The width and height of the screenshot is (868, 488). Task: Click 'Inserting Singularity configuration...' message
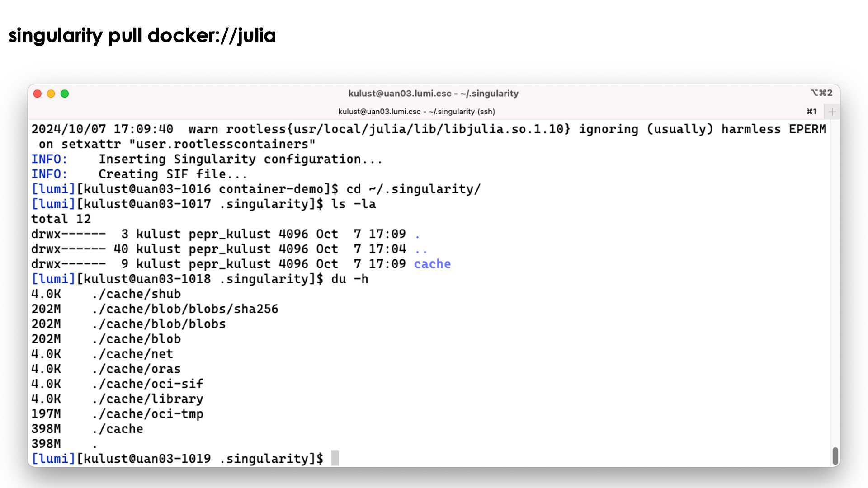pyautogui.click(x=241, y=160)
